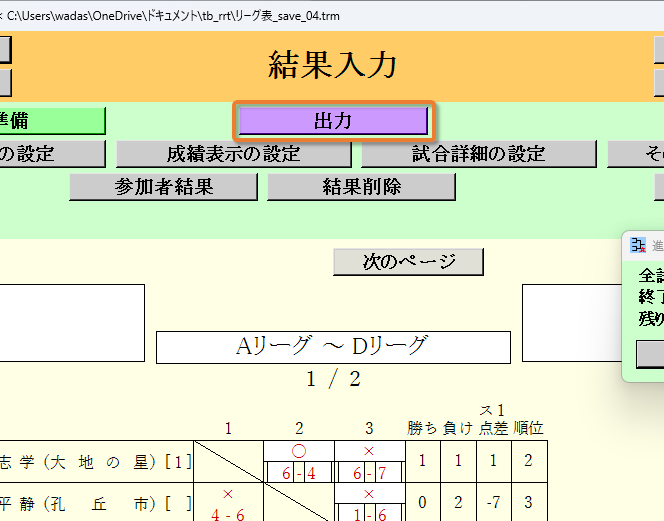This screenshot has width=664, height=521.
Task: Open 成績表示の設定 settings
Action: click(x=233, y=154)
